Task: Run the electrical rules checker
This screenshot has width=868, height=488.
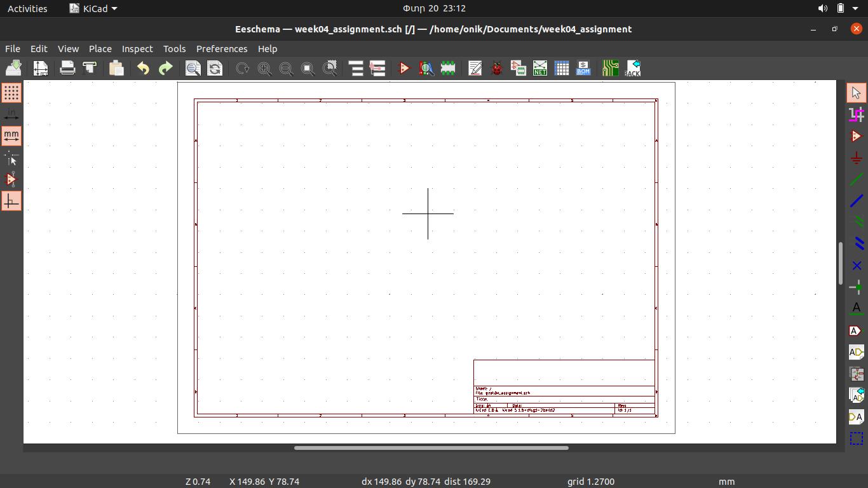Action: (497, 68)
